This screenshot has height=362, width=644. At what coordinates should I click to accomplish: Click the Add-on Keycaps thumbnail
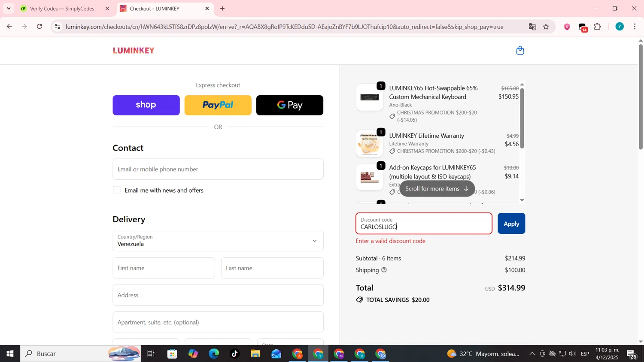click(x=370, y=177)
